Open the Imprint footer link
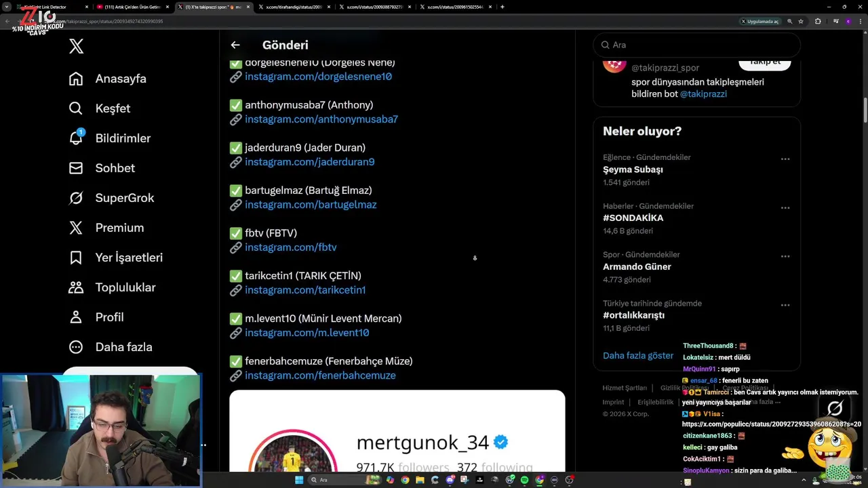 coord(613,402)
